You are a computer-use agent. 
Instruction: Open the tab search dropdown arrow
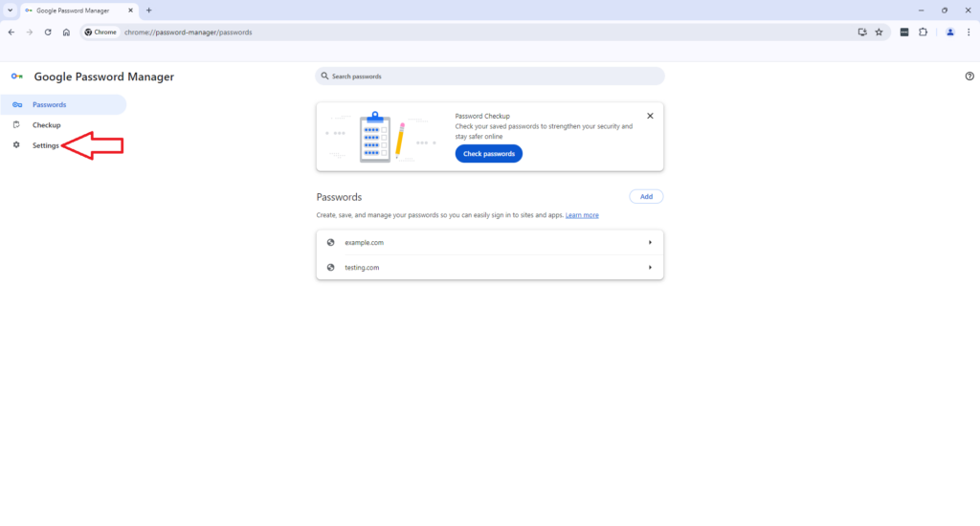pyautogui.click(x=10, y=10)
